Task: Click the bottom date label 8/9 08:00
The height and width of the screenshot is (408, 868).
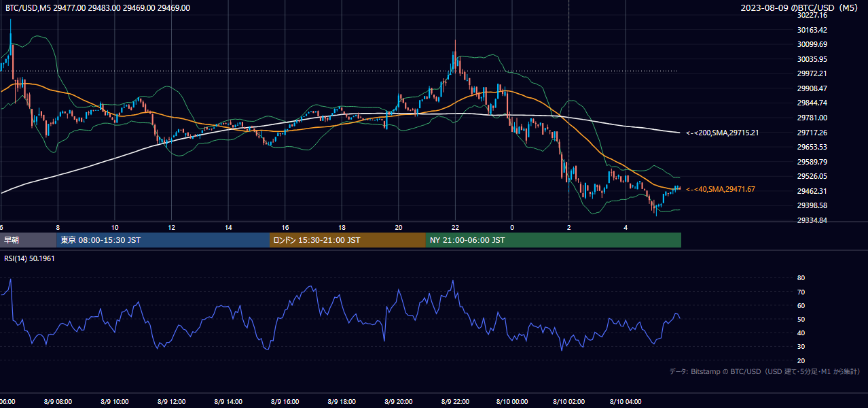Action: point(58,402)
